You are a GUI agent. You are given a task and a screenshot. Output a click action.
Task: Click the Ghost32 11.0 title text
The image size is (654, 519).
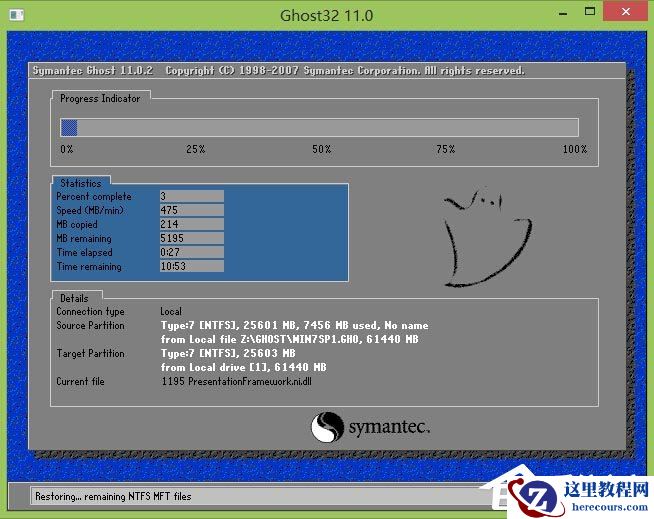tap(326, 16)
